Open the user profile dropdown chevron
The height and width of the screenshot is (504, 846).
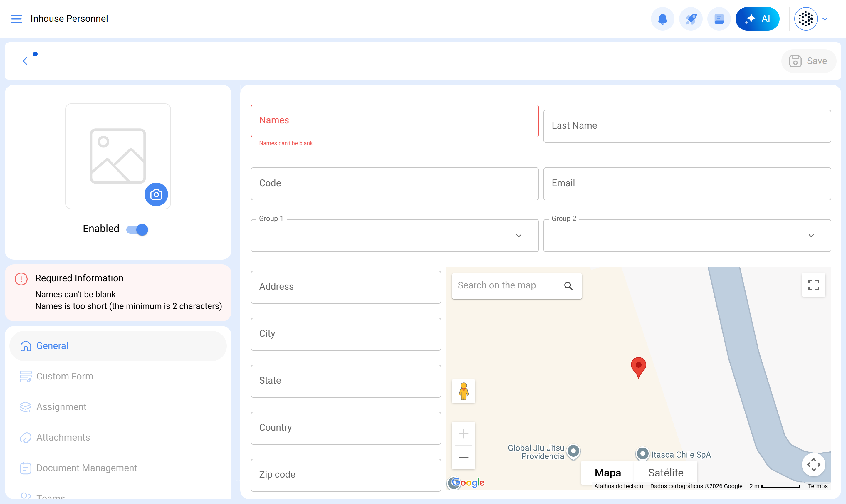point(825,19)
